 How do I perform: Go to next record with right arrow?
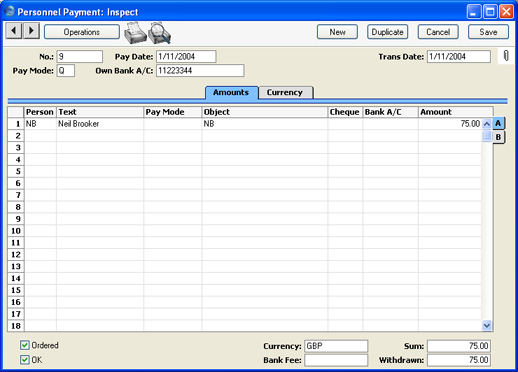pyautogui.click(x=31, y=31)
